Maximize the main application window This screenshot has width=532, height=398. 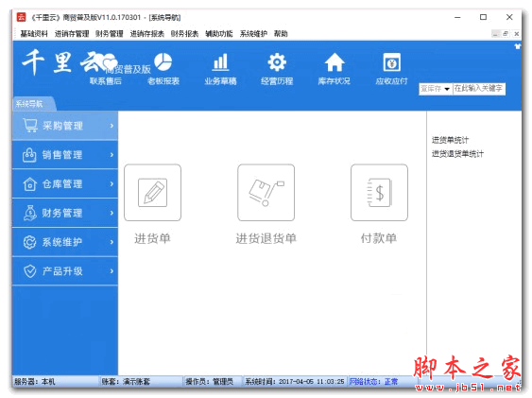[x=483, y=17]
